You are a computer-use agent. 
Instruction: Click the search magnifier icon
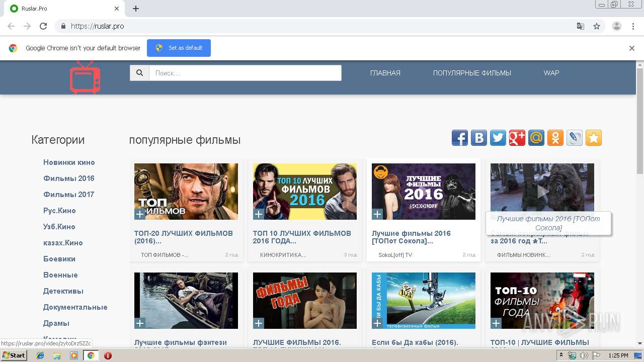(139, 73)
